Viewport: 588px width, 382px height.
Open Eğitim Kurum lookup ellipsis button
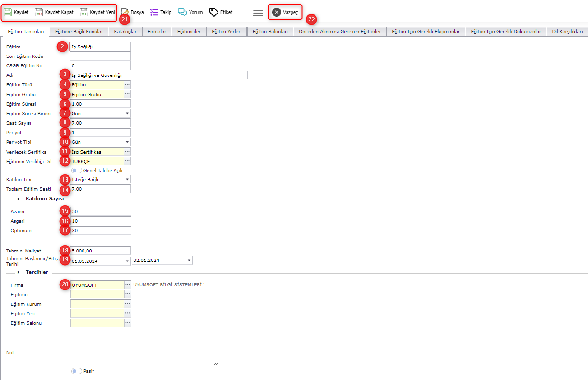pyautogui.click(x=127, y=304)
